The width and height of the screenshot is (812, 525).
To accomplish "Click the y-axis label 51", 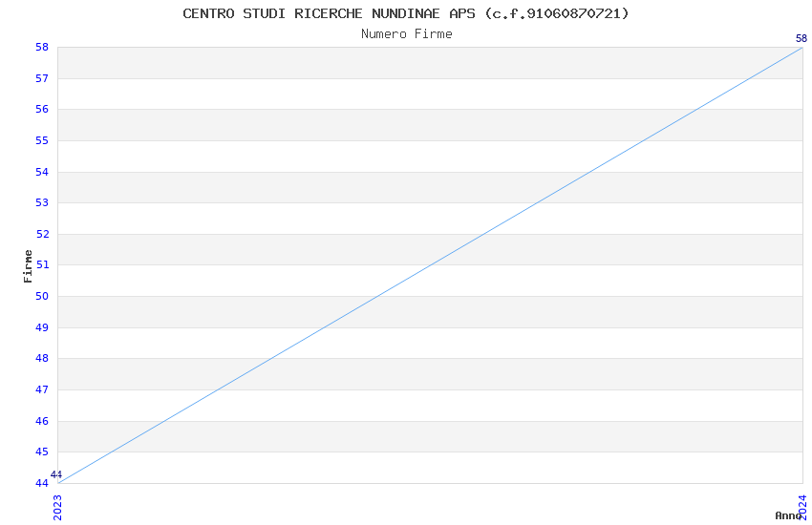I will [42, 264].
